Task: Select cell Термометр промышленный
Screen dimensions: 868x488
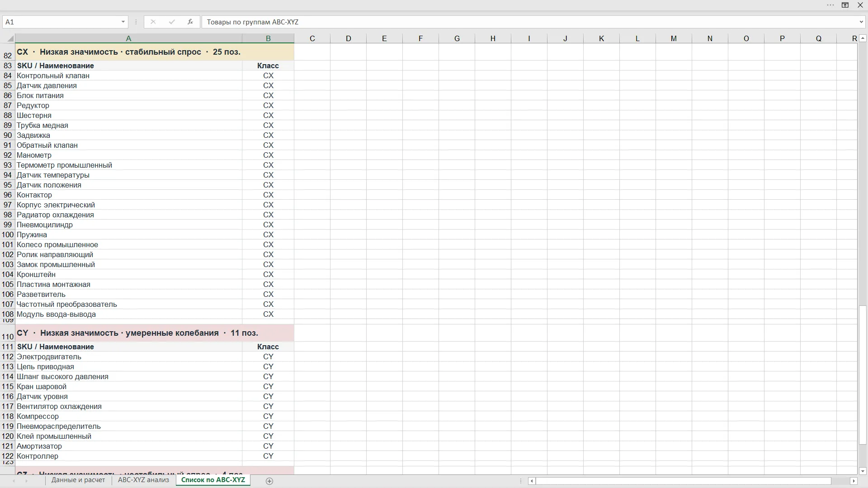Action: pyautogui.click(x=128, y=165)
